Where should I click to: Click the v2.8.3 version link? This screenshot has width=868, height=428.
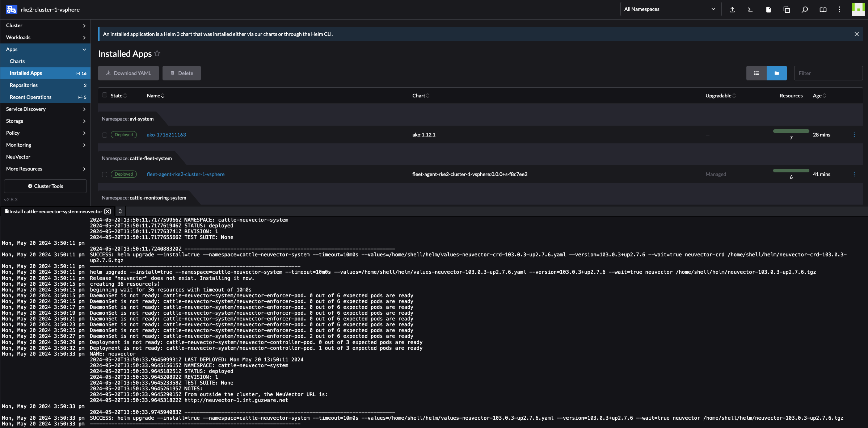11,200
